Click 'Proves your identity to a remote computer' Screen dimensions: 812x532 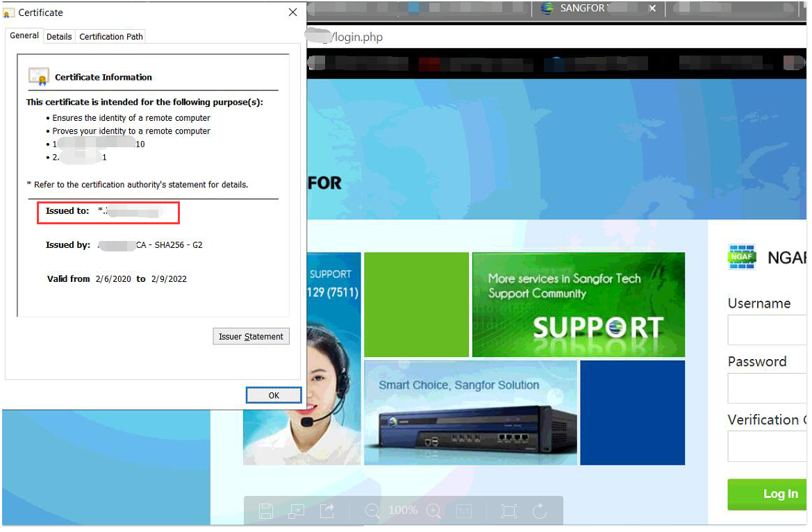[x=131, y=131]
